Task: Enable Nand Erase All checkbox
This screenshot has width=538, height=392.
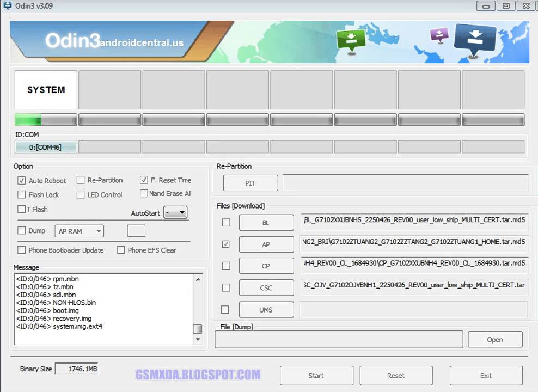Action: (x=144, y=193)
